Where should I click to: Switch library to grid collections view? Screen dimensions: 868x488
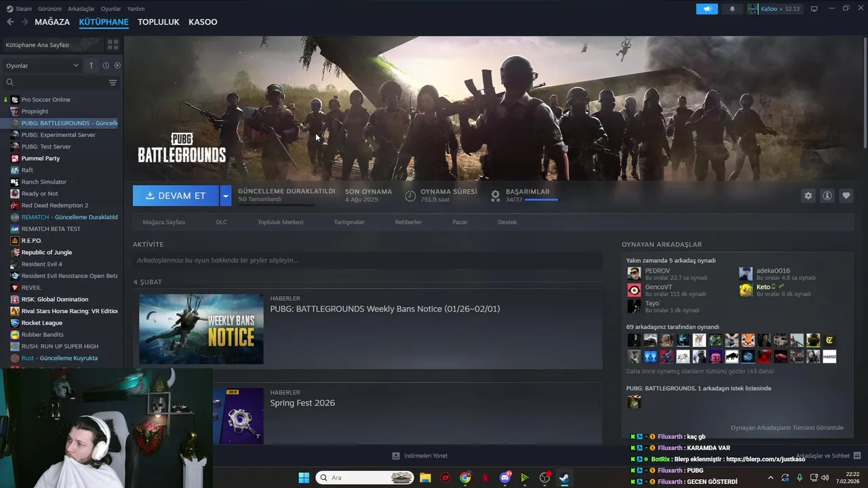113,45
